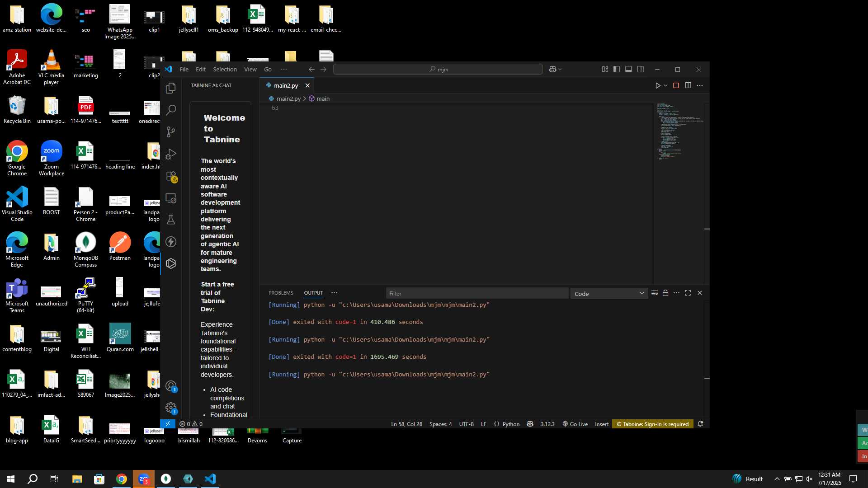Open the Go menu
Screen dimensions: 868x488
pos(268,69)
